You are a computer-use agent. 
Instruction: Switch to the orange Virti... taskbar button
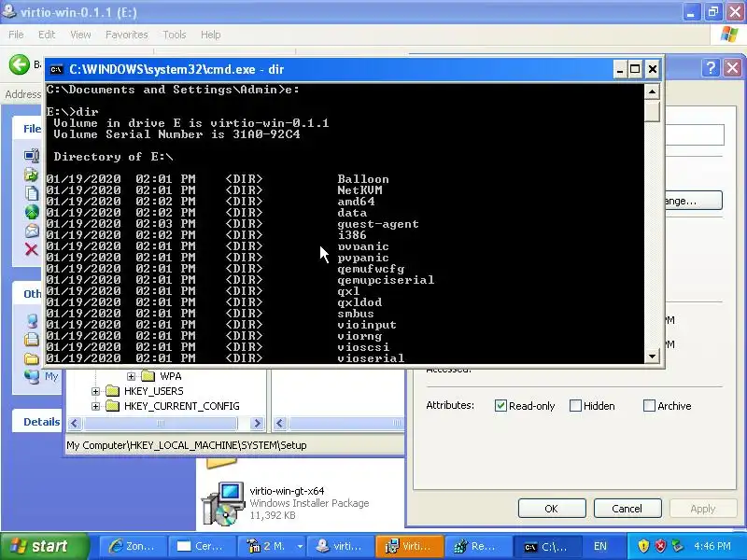point(409,546)
